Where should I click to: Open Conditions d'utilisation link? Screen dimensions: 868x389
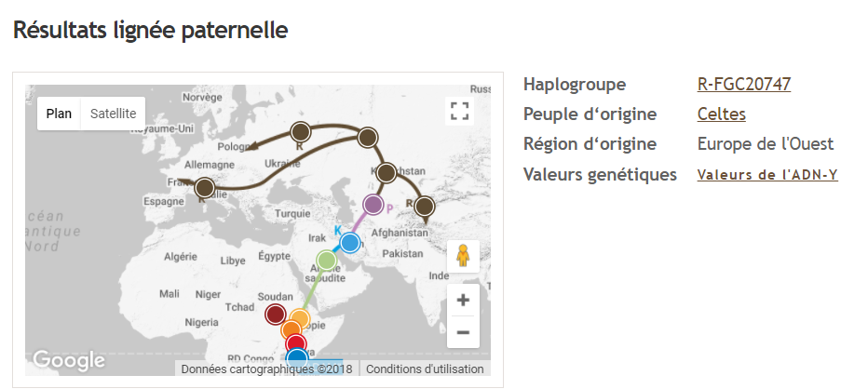(x=425, y=369)
